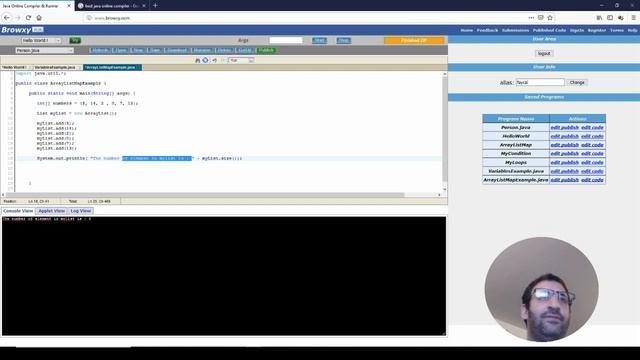
Task: Open the Firefox hamburger menu
Action: pyautogui.click(x=633, y=18)
